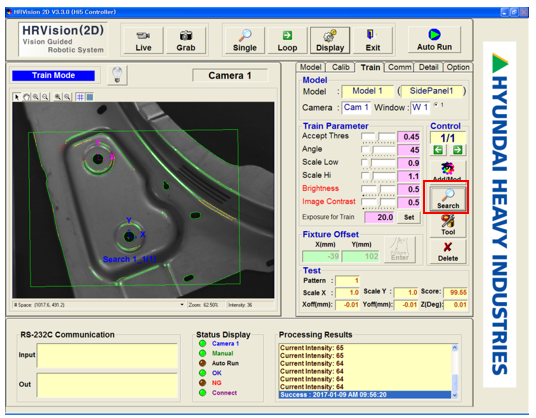
Task: Click the exposure Set button
Action: coord(409,217)
